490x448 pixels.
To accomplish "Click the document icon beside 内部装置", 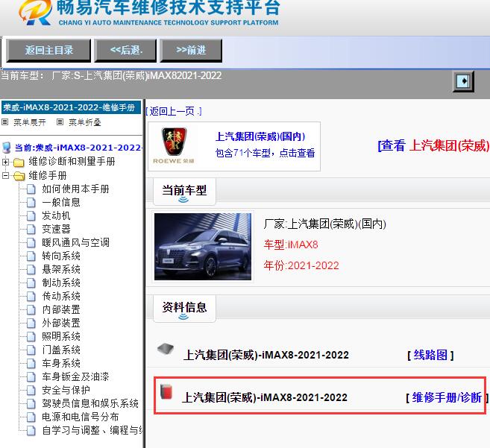I will click(x=31, y=309).
